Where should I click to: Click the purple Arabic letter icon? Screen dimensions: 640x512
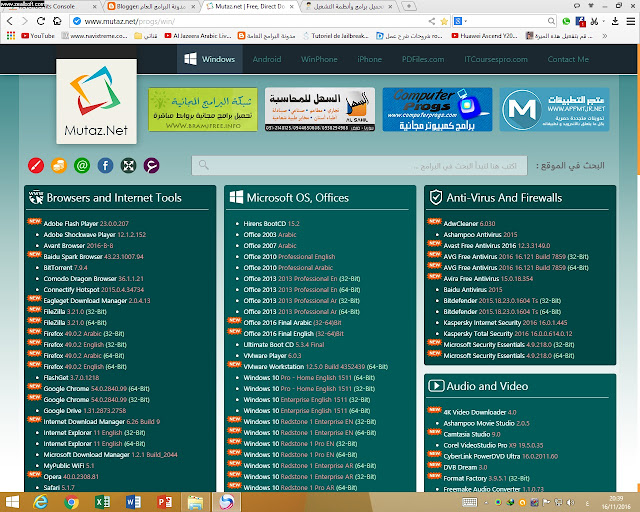(151, 165)
